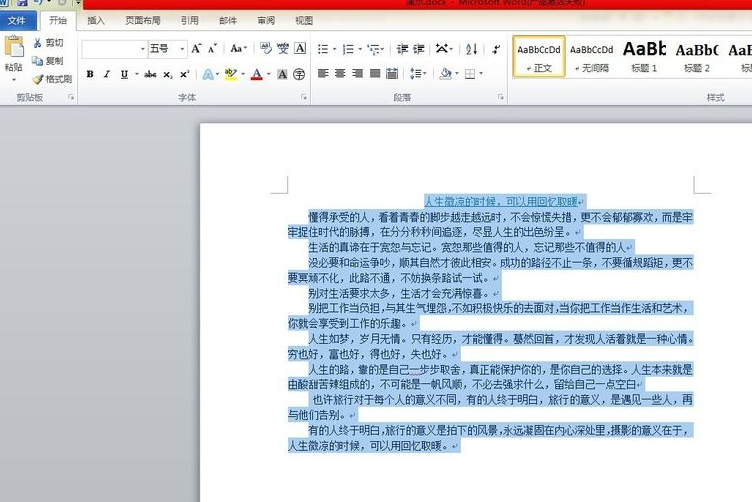Click the Bullets list icon
This screenshot has width=752, height=502.
pos(323,49)
